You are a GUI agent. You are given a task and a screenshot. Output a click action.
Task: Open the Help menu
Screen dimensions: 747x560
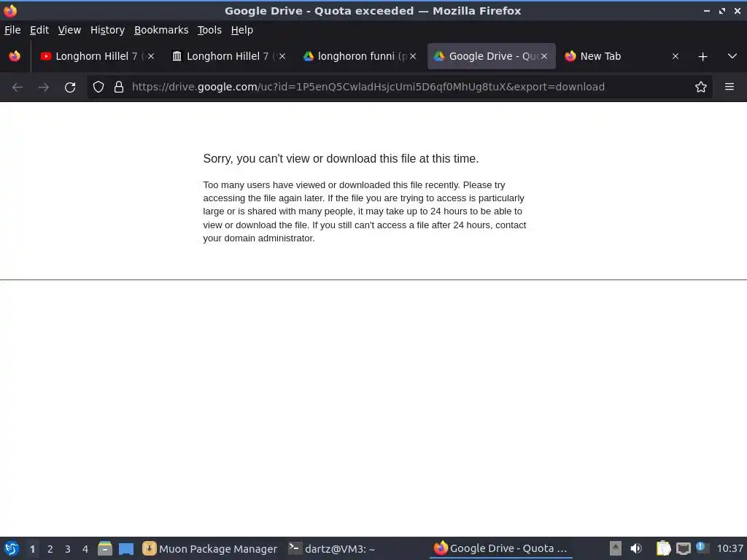[x=241, y=30]
